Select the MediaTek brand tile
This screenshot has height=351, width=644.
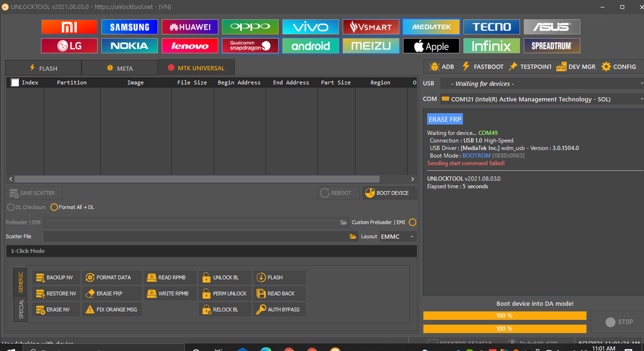[431, 27]
